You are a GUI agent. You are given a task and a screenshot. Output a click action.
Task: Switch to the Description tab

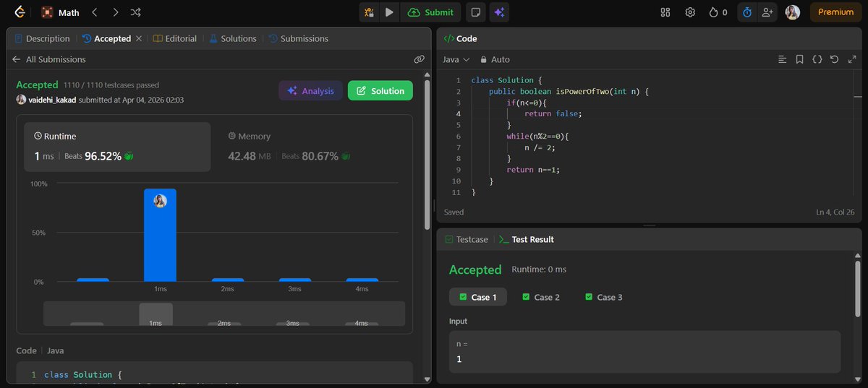tap(42, 38)
